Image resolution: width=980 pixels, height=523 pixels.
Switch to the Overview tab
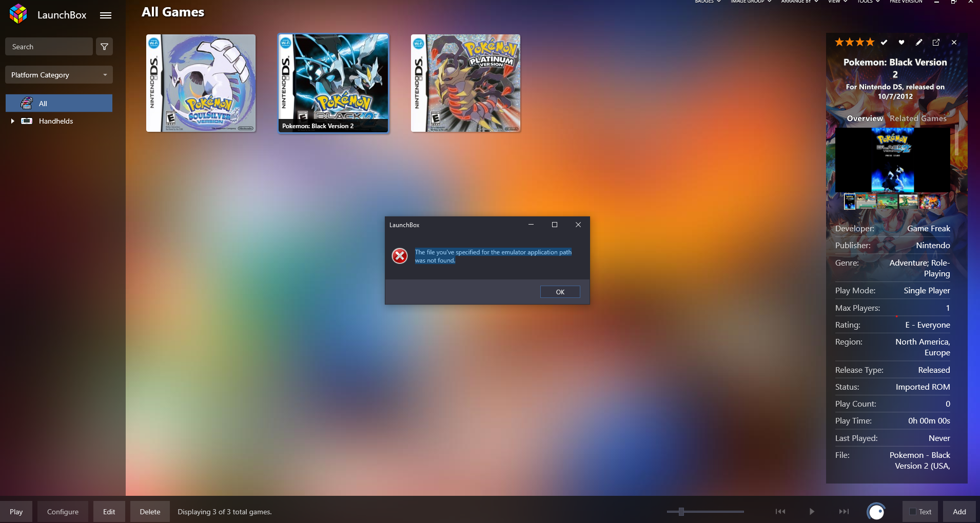click(865, 118)
